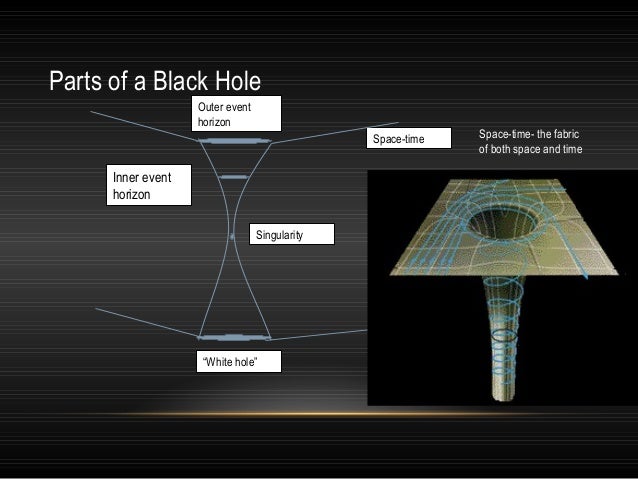Click the inner event horizon bar in diagram
The height and width of the screenshot is (479, 638).
click(x=234, y=177)
